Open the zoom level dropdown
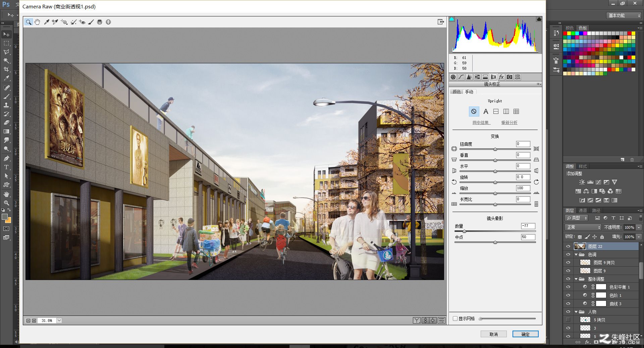Screen dimensions: 644x348 click(x=59, y=321)
